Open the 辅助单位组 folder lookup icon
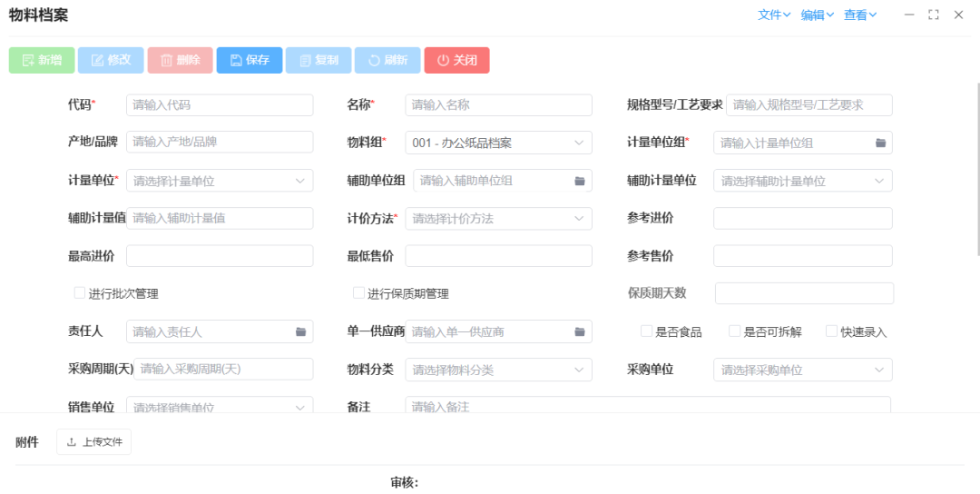Image resolution: width=980 pixels, height=494 pixels. pyautogui.click(x=580, y=181)
